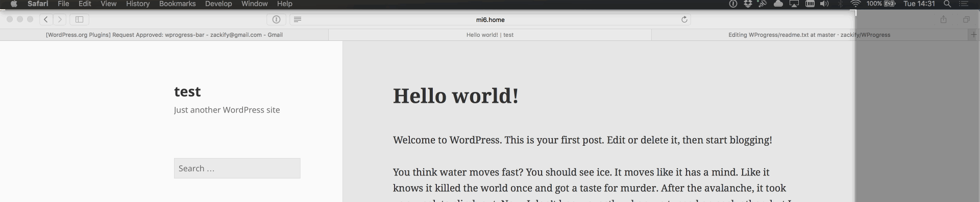Open Spotlight search

[x=947, y=4]
